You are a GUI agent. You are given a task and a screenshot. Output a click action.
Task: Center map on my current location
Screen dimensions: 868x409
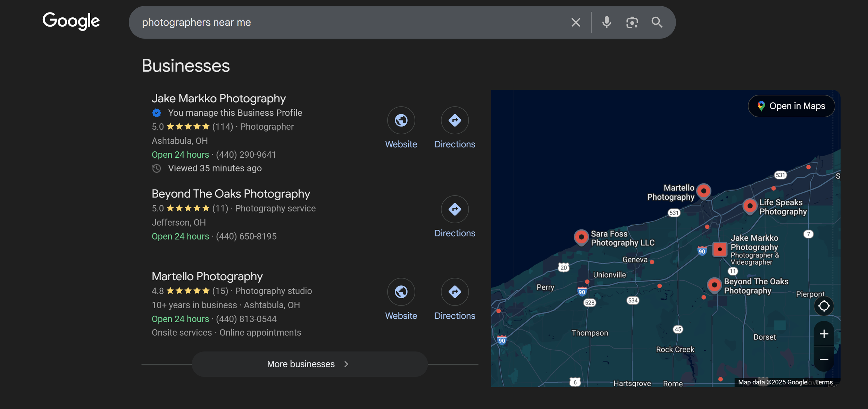[824, 306]
